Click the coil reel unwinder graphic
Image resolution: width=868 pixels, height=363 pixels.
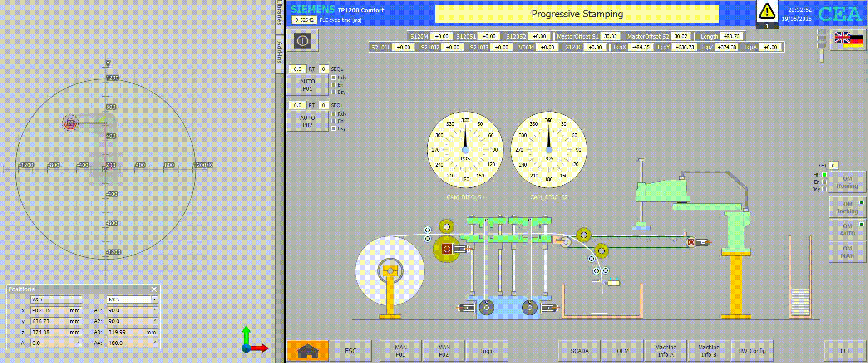coord(390,271)
